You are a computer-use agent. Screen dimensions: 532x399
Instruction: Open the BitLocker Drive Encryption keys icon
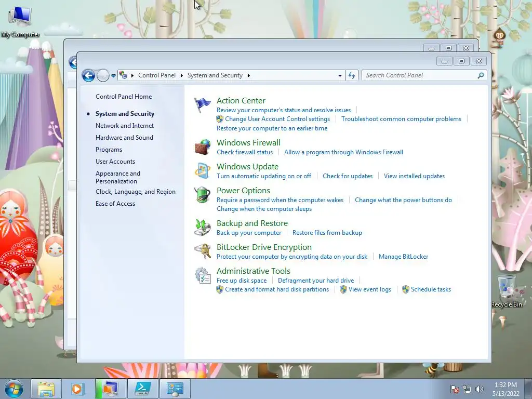[202, 251]
